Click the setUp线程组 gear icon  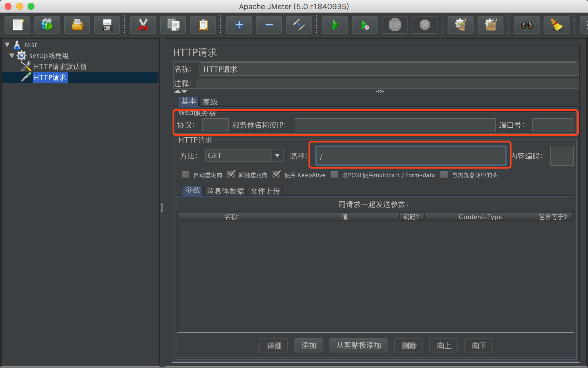(22, 55)
